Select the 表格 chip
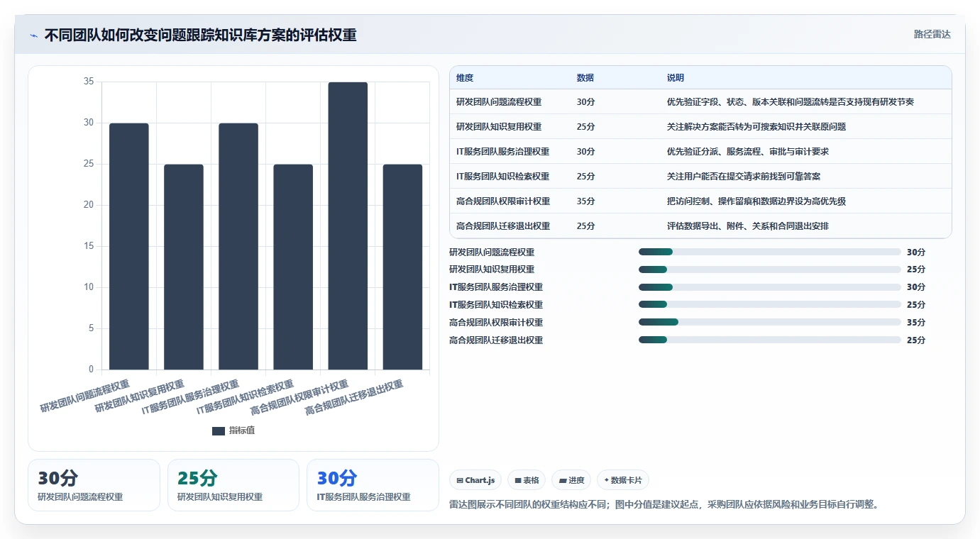This screenshot has width=980, height=539. click(527, 480)
